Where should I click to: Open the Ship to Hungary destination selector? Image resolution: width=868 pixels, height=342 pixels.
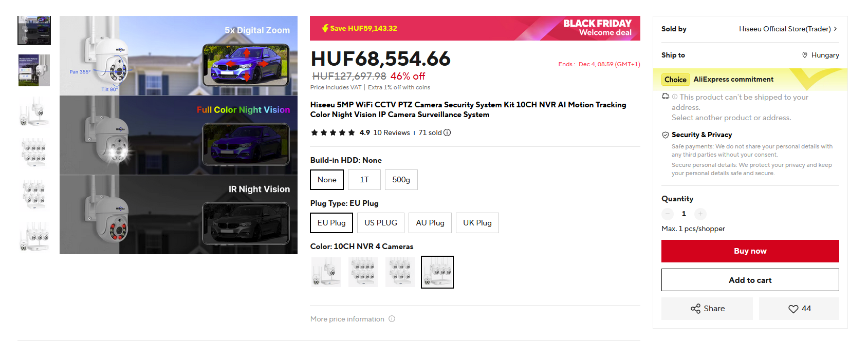pos(820,55)
